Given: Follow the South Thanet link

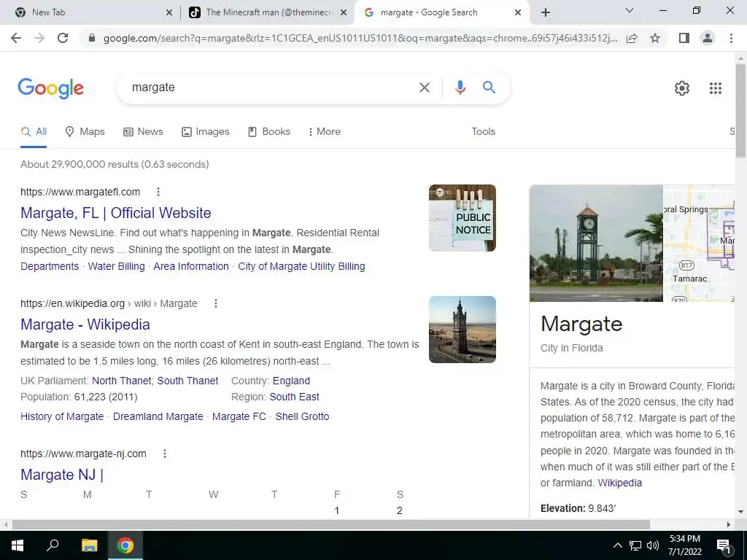Looking at the screenshot, I should pos(187,381).
